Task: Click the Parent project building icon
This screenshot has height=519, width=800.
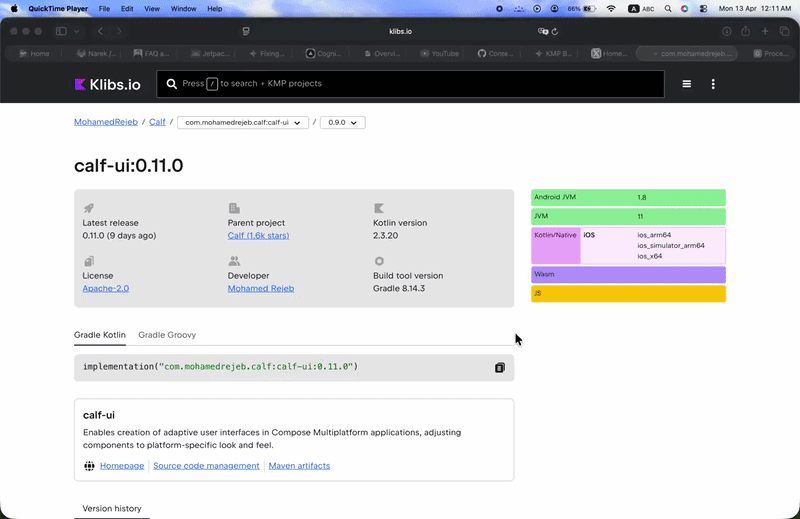Action: click(234, 208)
